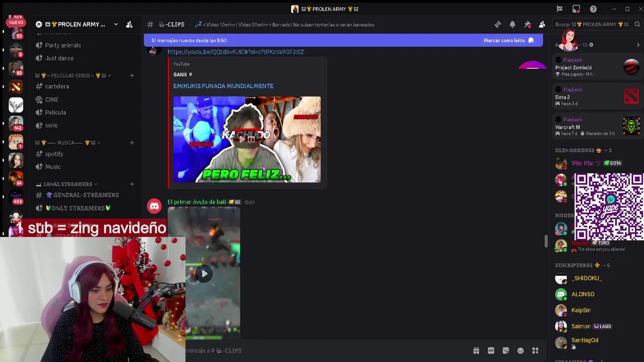Open El primer óvulo de bali profile

(197, 202)
